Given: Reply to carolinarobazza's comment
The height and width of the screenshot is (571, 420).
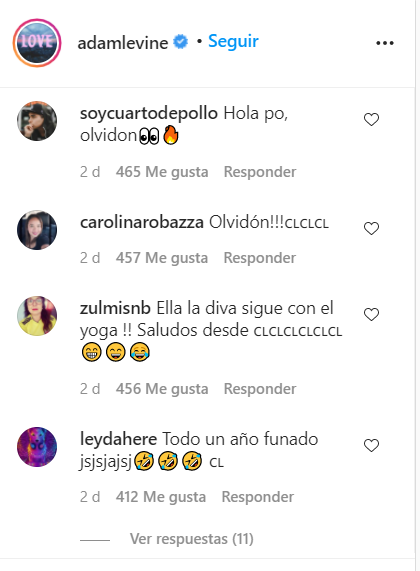Looking at the screenshot, I should tap(260, 258).
